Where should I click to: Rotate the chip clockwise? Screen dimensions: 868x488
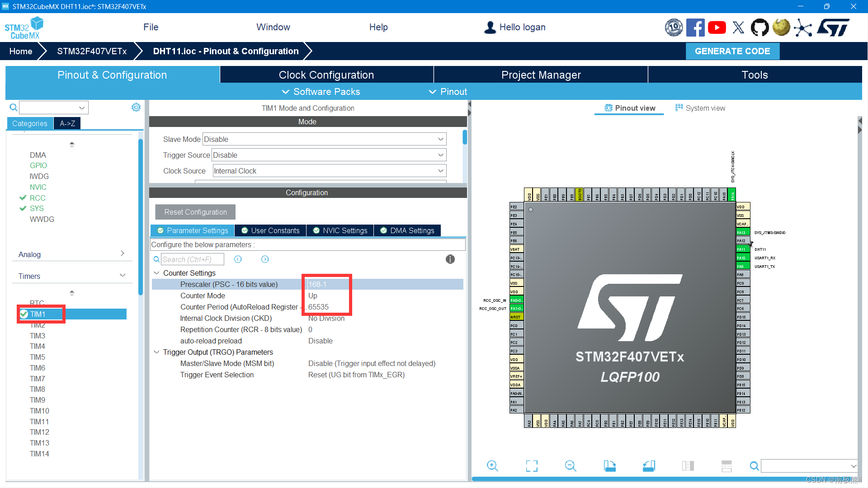click(610, 466)
